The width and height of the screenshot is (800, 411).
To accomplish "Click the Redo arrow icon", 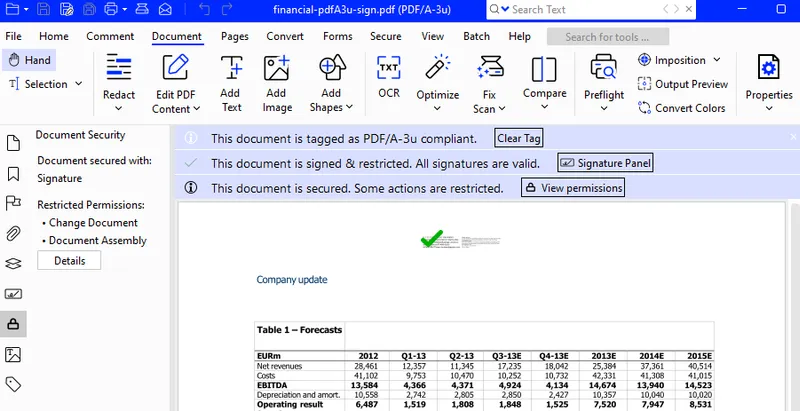I will pyautogui.click(x=227, y=9).
